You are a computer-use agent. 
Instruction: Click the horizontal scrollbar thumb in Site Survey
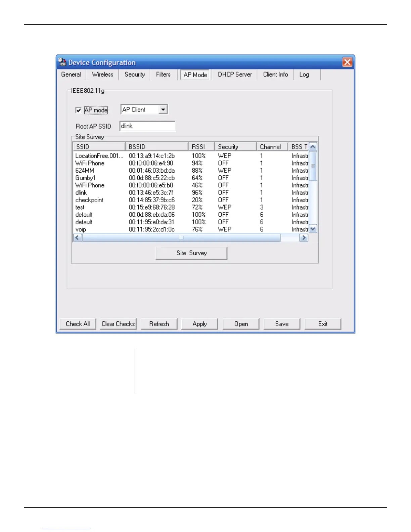click(181, 238)
